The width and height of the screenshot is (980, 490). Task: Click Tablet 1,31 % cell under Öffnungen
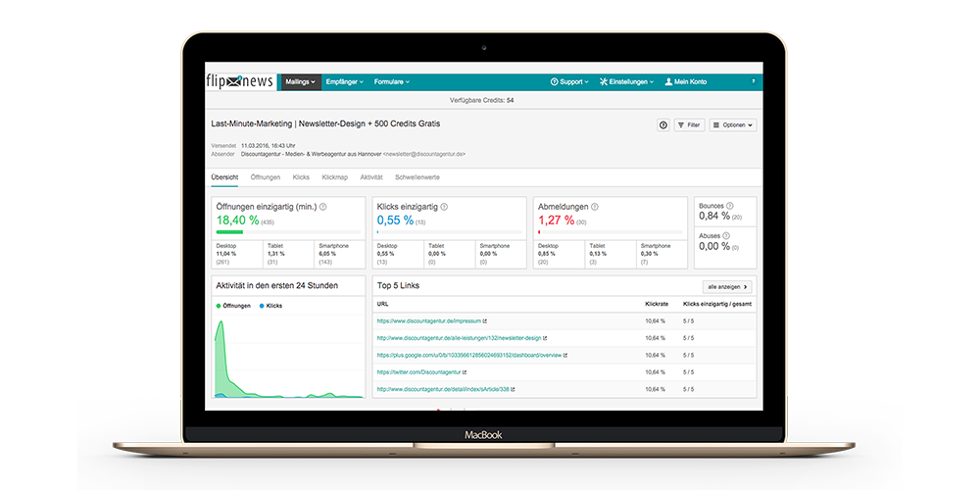288,254
